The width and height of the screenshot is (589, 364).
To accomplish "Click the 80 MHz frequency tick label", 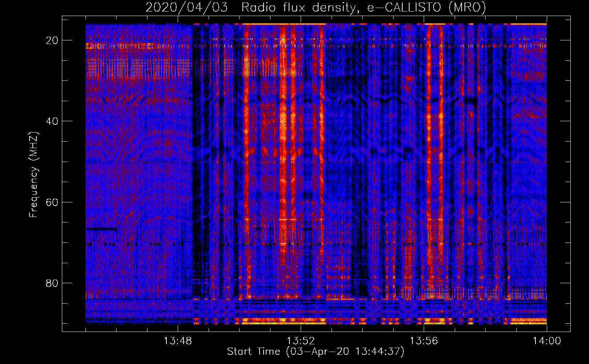I will coord(52,283).
